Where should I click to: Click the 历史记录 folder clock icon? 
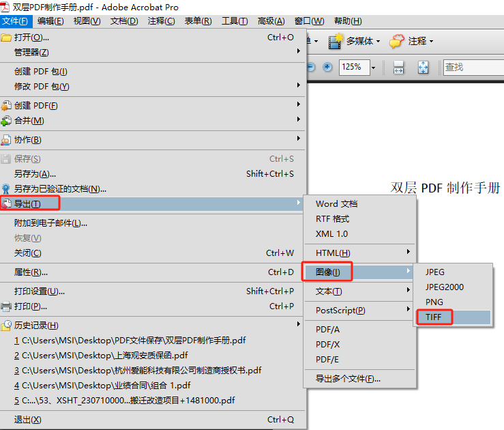coord(6,326)
